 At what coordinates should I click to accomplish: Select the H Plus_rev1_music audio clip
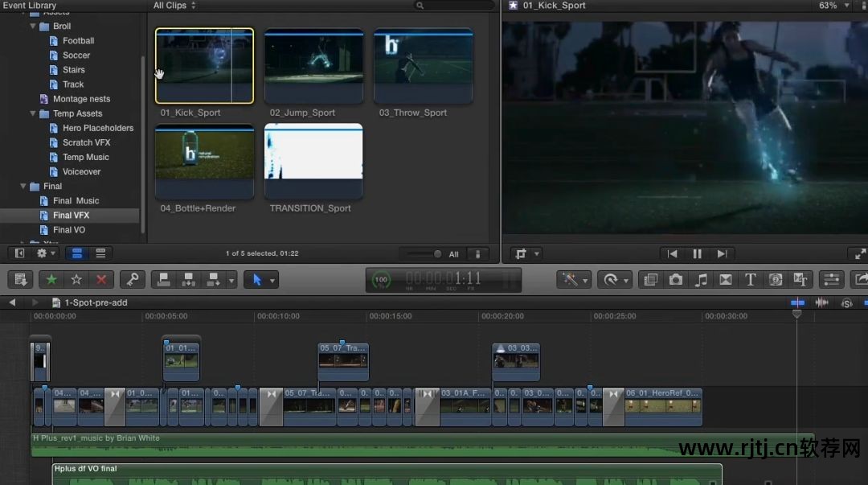pyautogui.click(x=423, y=445)
